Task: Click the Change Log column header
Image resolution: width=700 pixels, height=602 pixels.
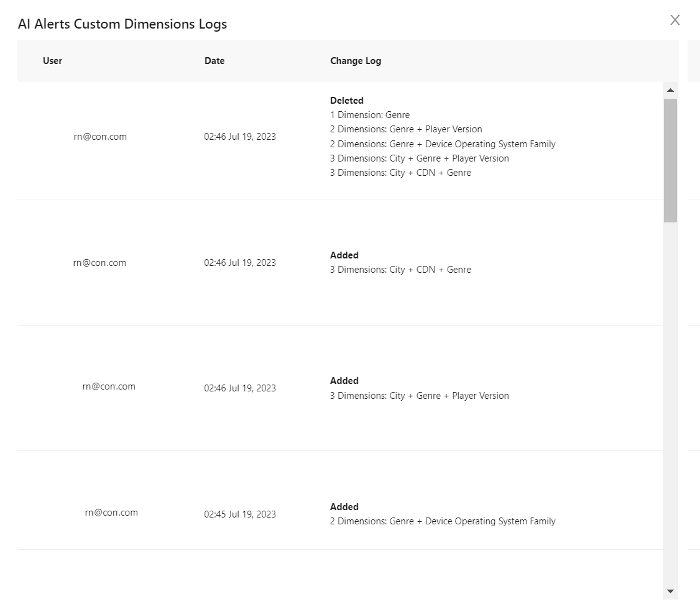Action: [x=356, y=61]
